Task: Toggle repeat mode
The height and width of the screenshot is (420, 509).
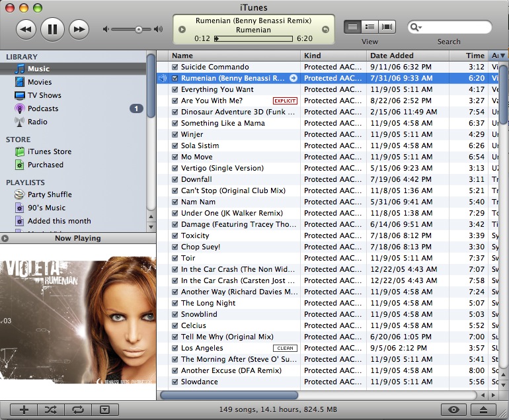Action: [78, 410]
